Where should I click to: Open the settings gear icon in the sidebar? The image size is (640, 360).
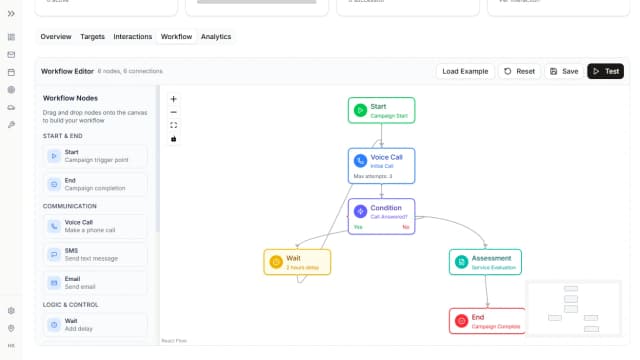tap(11, 311)
